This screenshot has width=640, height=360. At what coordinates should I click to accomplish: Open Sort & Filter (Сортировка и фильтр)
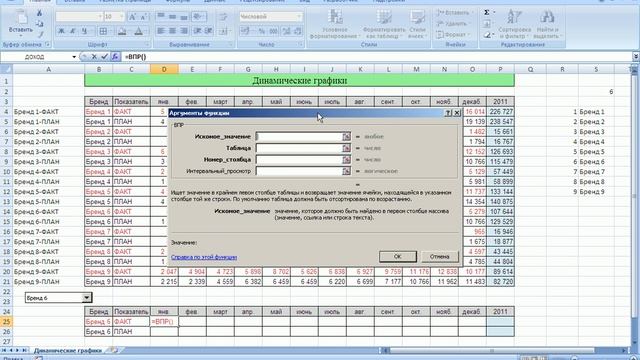pos(514,24)
